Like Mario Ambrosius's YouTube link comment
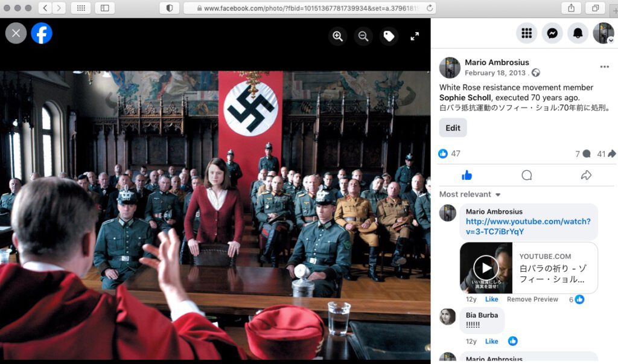Viewport: 618px width, 364px height. pos(491,299)
